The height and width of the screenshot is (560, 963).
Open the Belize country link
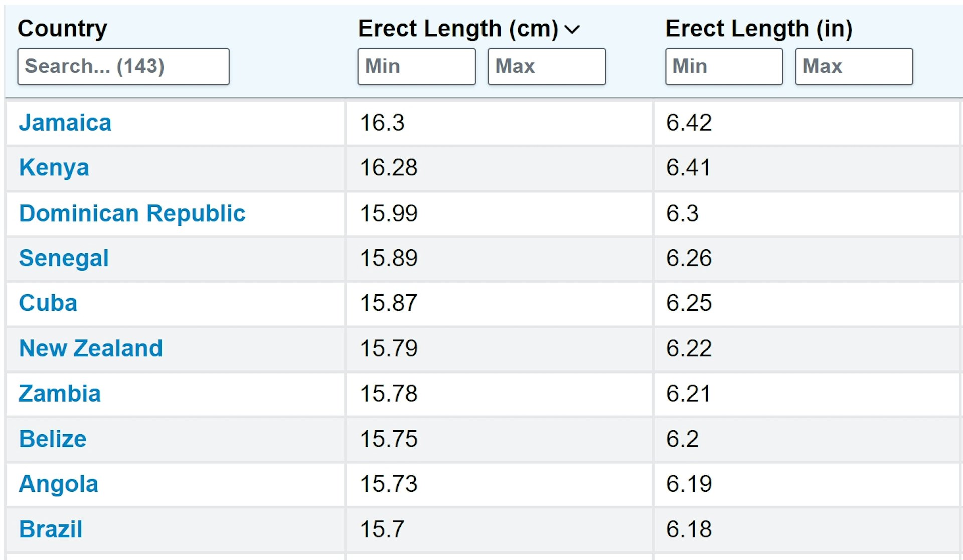click(53, 439)
